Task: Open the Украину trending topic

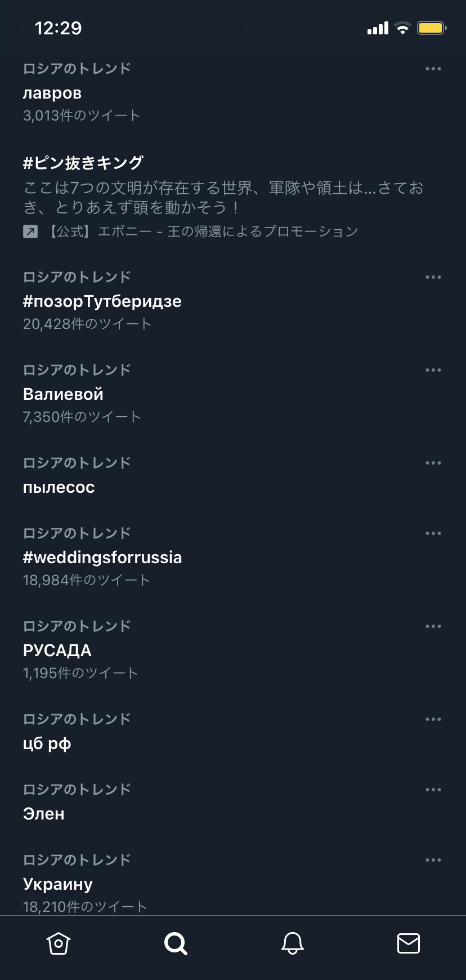Action: [x=58, y=885]
